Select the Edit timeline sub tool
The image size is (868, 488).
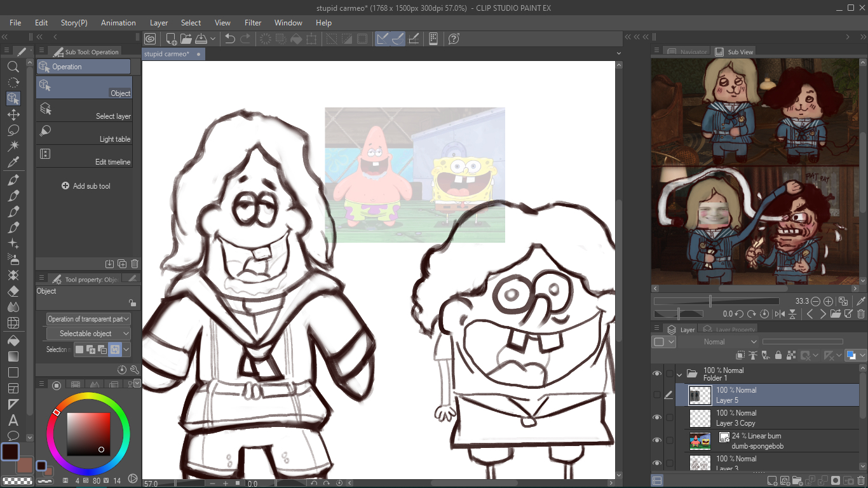click(x=84, y=156)
